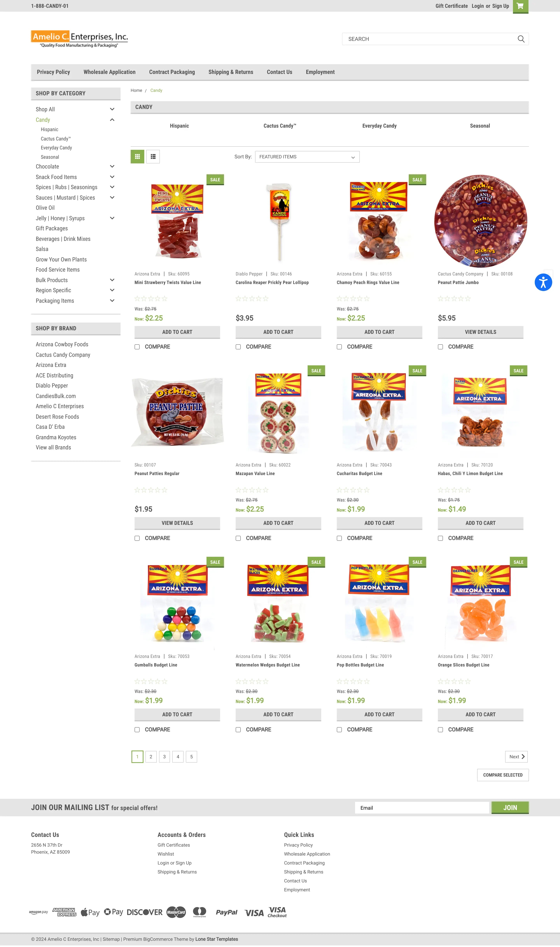Screen dimensions: 560x947
Task: Click the mailing list Email field
Action: click(422, 808)
